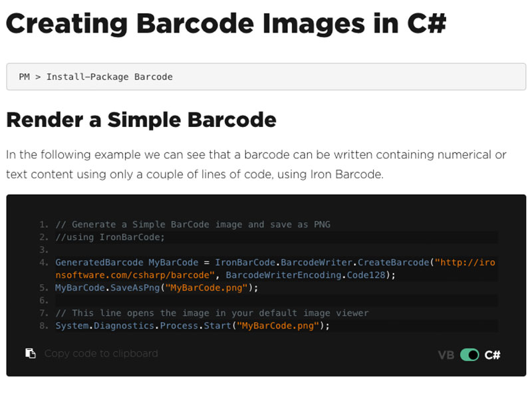
Task: Click the System.Diagnostics.Process.Start code line
Action: pyautogui.click(x=193, y=325)
